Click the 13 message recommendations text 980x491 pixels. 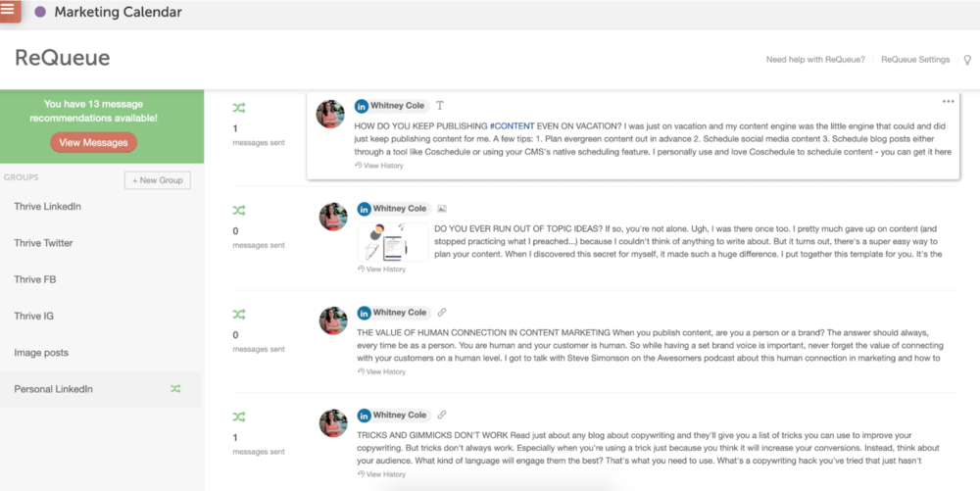click(x=94, y=111)
